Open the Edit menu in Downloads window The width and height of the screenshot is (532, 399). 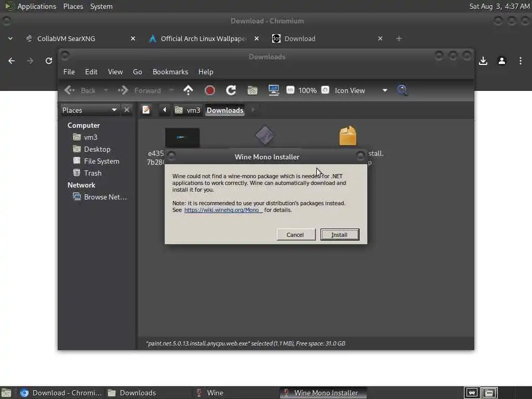pos(91,72)
